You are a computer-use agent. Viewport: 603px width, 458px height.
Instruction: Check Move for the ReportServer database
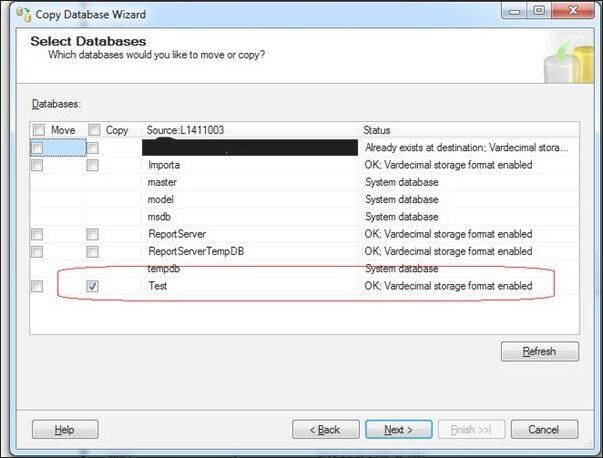point(38,234)
